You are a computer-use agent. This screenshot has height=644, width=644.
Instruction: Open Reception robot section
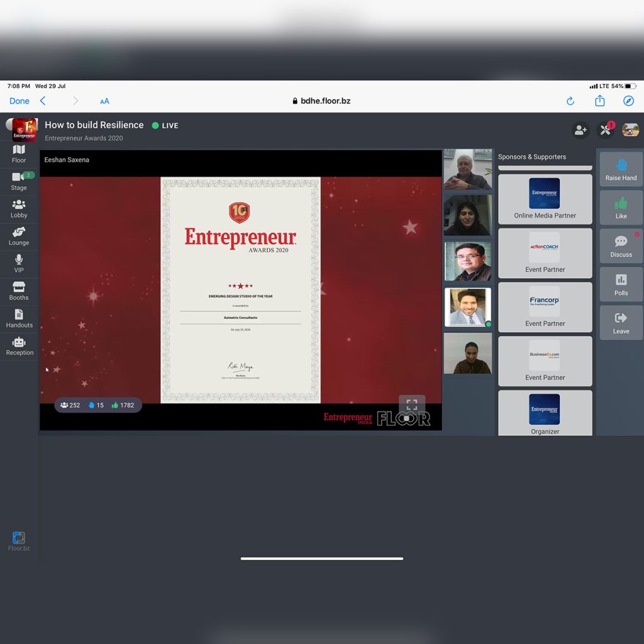pyautogui.click(x=19, y=347)
